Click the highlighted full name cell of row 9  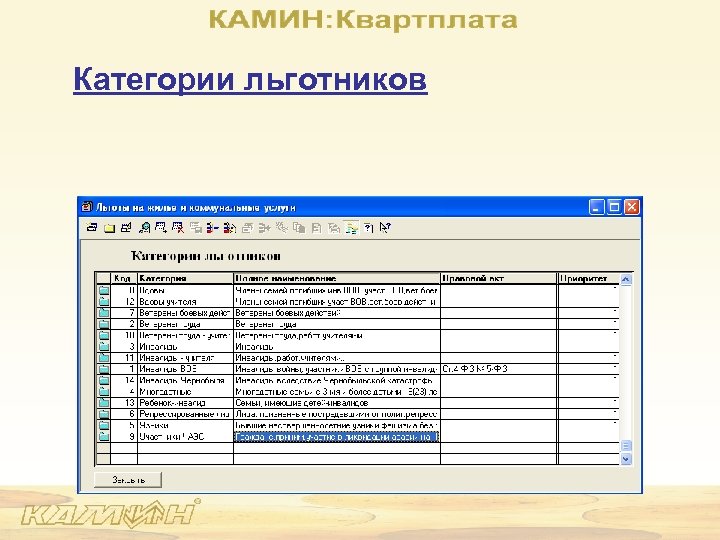pyautogui.click(x=337, y=437)
